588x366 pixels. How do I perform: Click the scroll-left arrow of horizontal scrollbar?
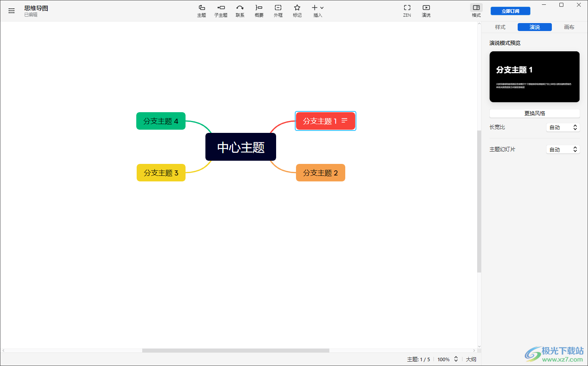(x=3, y=350)
